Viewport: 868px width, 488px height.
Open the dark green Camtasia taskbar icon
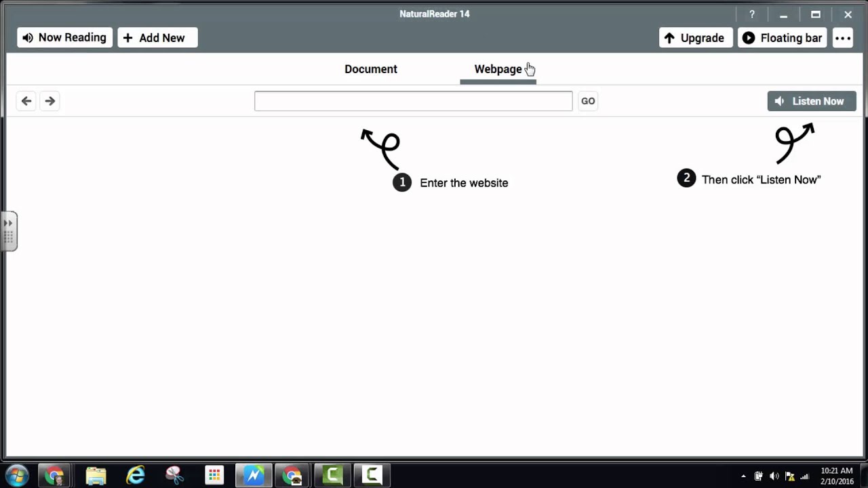332,475
